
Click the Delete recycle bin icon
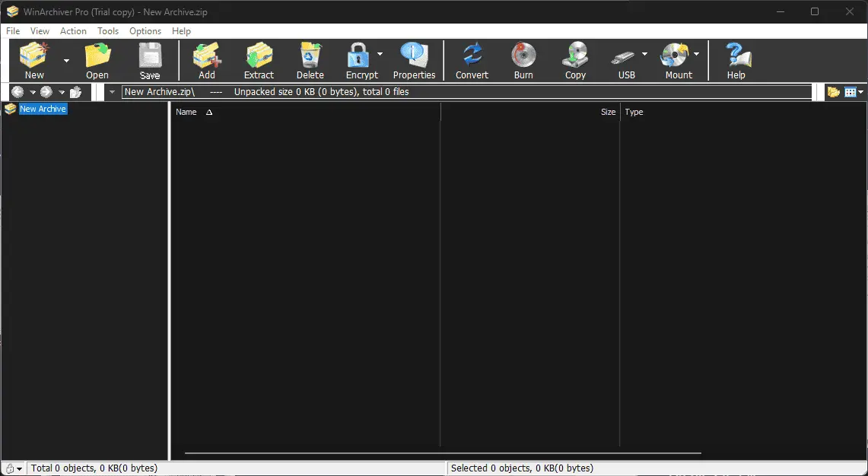pos(310,56)
